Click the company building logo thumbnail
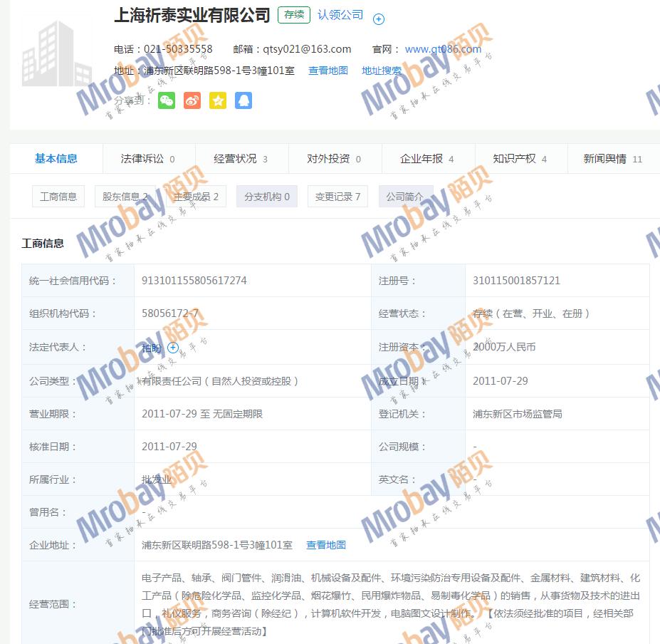 tap(57, 53)
